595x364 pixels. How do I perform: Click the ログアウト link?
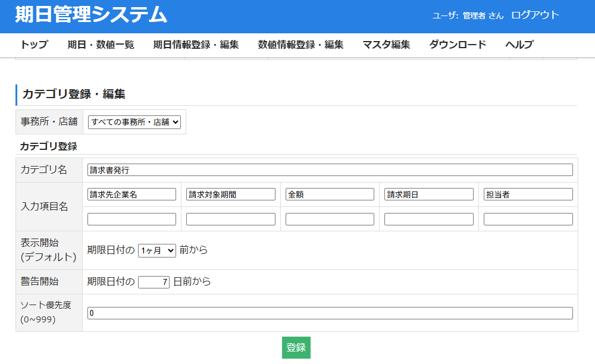click(535, 15)
